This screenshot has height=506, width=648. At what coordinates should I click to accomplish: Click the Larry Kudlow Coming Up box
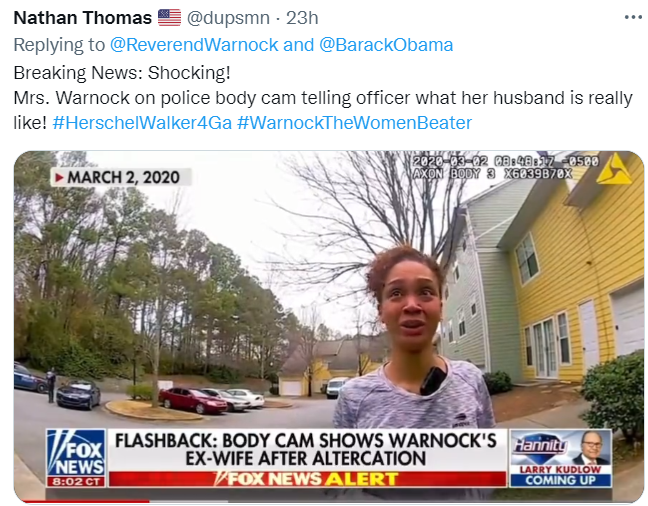(560, 475)
